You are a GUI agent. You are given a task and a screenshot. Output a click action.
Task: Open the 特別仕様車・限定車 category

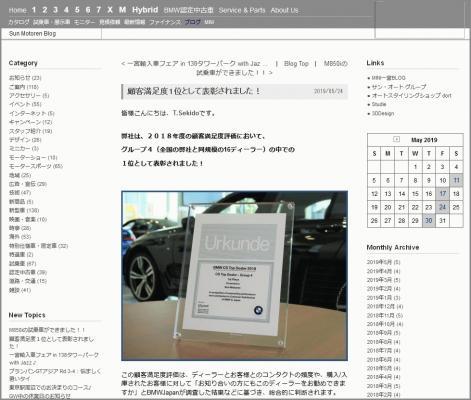coord(38,246)
